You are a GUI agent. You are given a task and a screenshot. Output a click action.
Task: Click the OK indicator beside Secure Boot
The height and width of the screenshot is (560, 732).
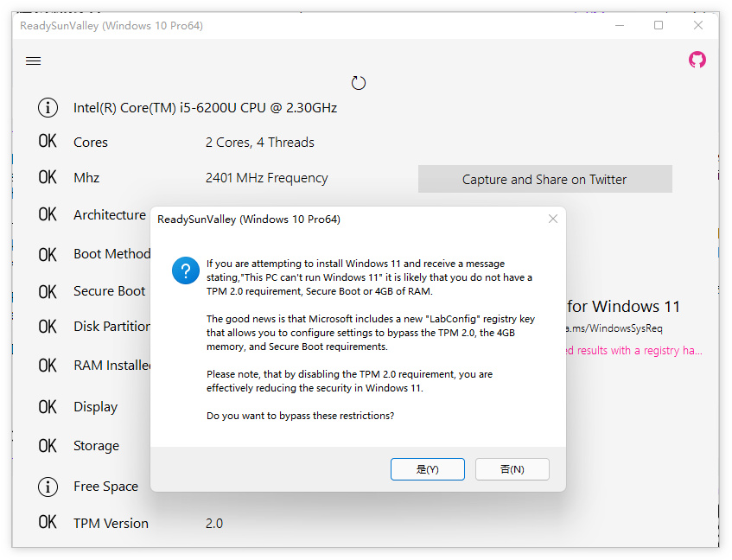[x=48, y=291]
